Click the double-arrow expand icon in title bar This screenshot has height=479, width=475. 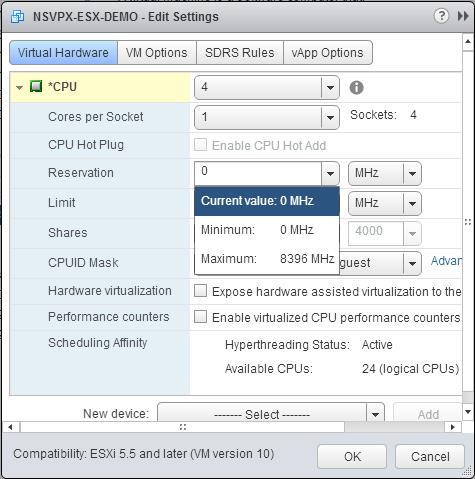(x=463, y=16)
